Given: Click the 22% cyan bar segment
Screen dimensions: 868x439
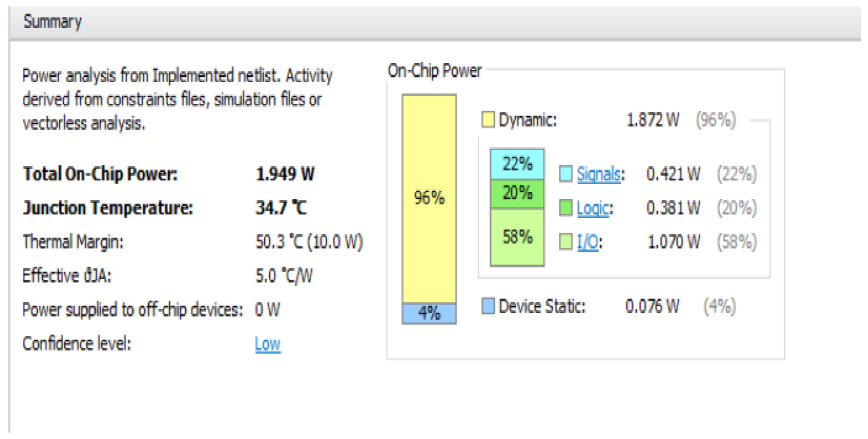Looking at the screenshot, I should coord(517,164).
